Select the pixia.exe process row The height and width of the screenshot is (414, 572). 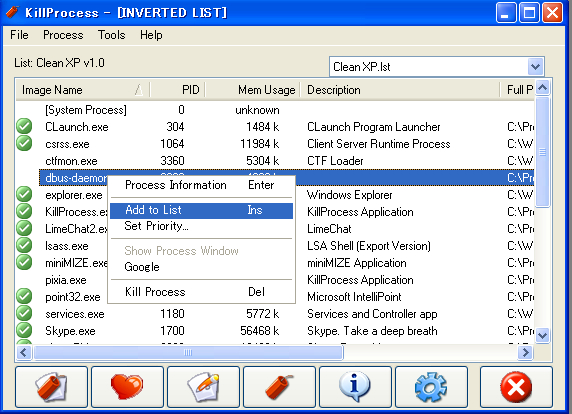coord(275,280)
